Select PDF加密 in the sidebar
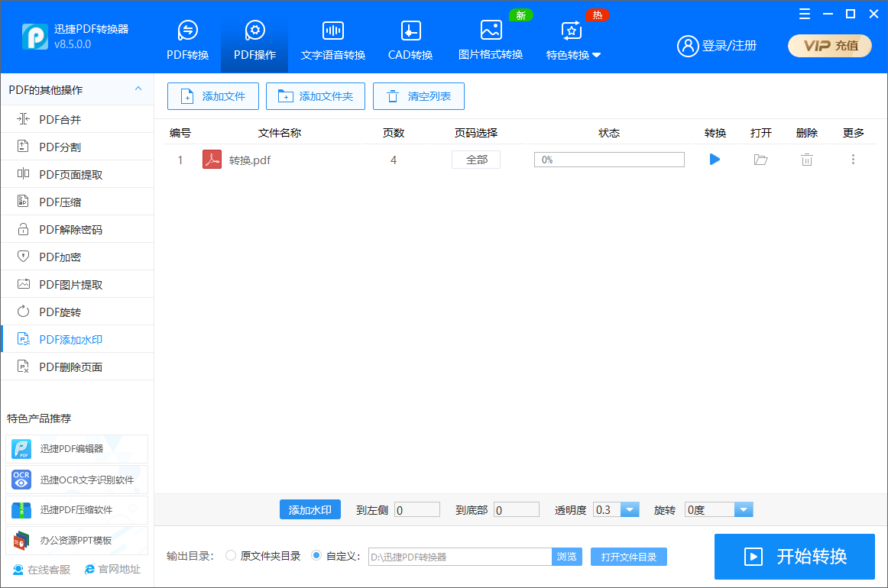Image resolution: width=888 pixels, height=588 pixels. click(78, 257)
